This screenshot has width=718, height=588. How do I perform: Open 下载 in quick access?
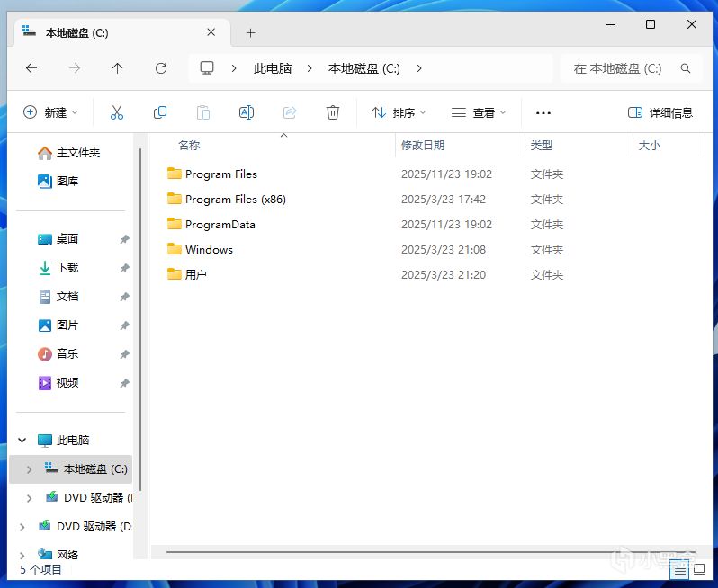point(58,268)
